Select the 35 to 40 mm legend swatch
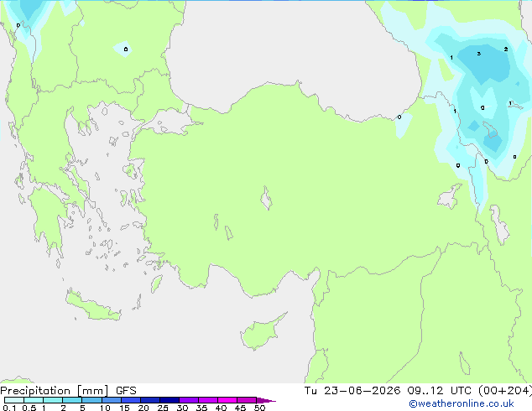The image size is (532, 411). tap(208, 400)
